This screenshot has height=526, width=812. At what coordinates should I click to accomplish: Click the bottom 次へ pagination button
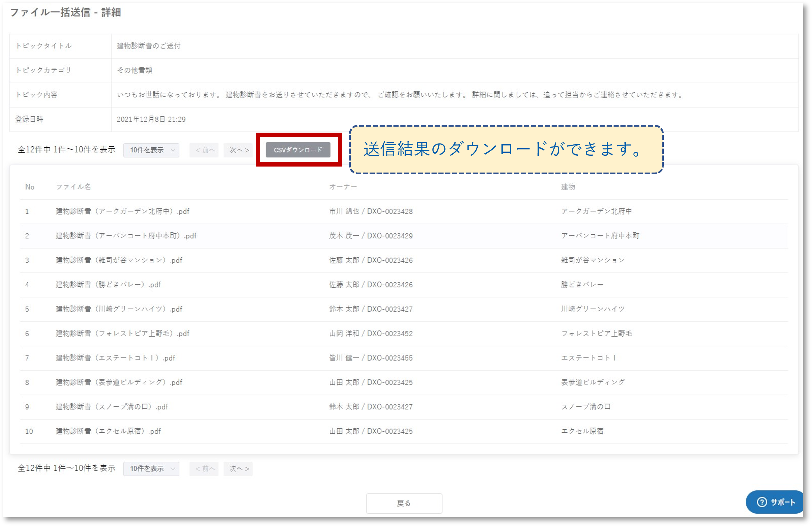[239, 469]
